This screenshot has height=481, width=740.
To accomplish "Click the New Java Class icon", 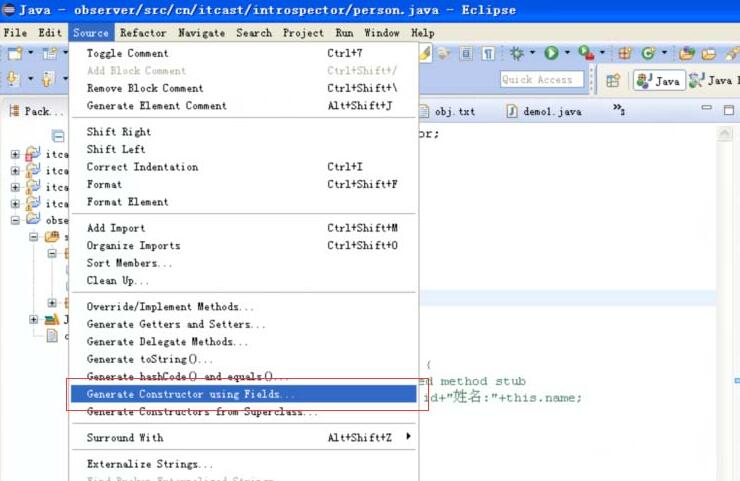I will (x=649, y=53).
